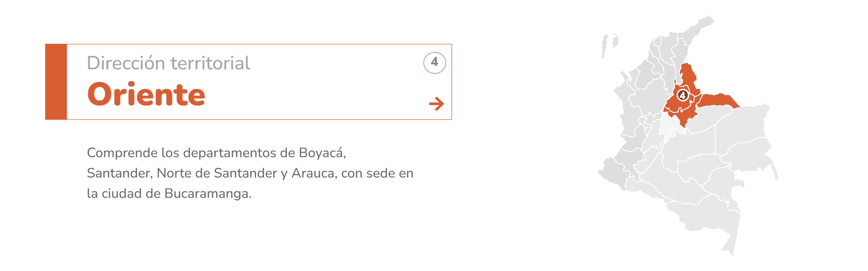Click the "Dirección territorial" heading text
The width and height of the screenshot is (868, 271).
(x=168, y=63)
